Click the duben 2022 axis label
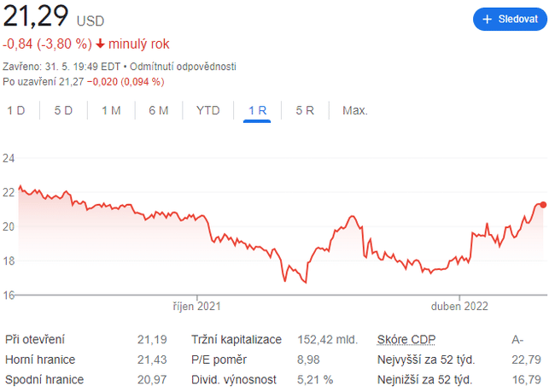555x392 pixels. point(459,306)
